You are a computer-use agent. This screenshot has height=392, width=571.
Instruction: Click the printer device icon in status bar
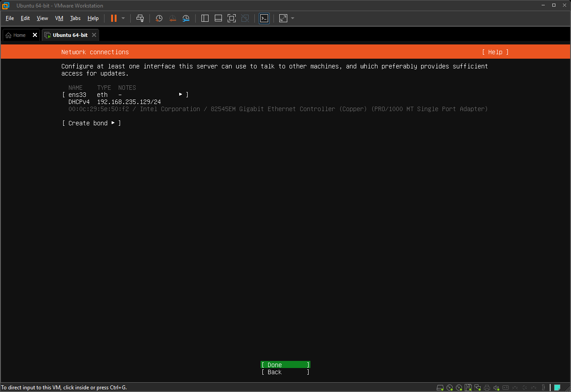coord(487,388)
